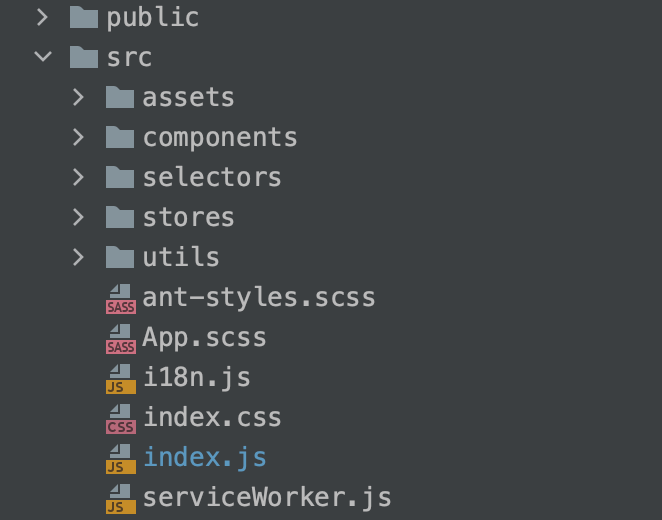The width and height of the screenshot is (662, 520).
Task: Click the src folder icon
Action: pyautogui.click(x=84, y=57)
